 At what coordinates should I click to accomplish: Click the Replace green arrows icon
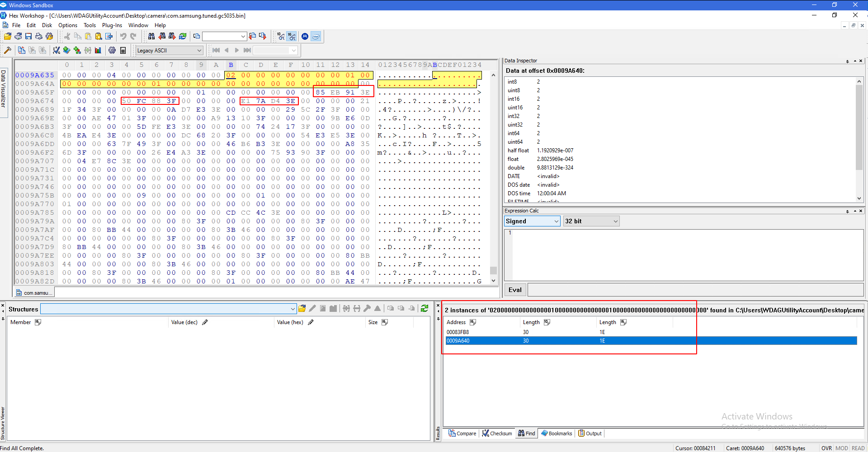[x=183, y=37]
